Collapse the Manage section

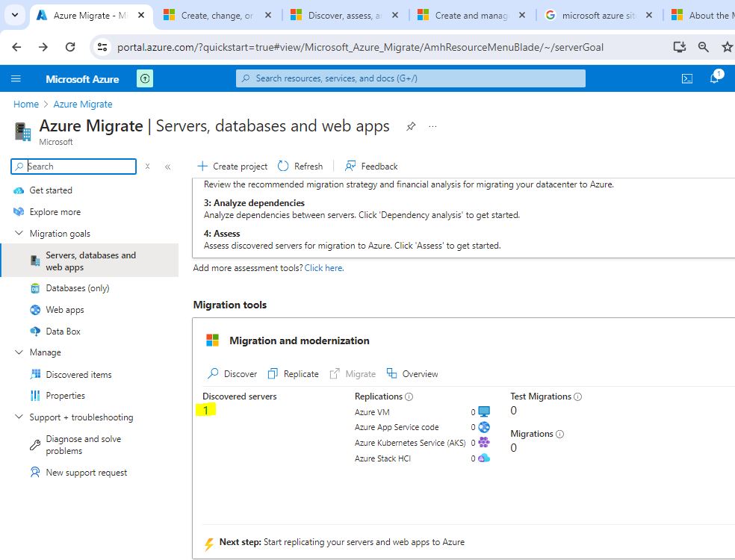click(19, 352)
